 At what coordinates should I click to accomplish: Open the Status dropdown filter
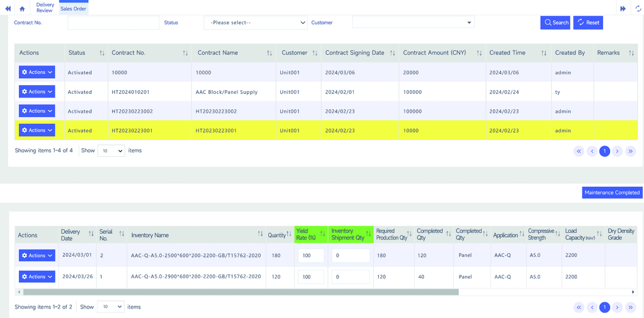[256, 23]
